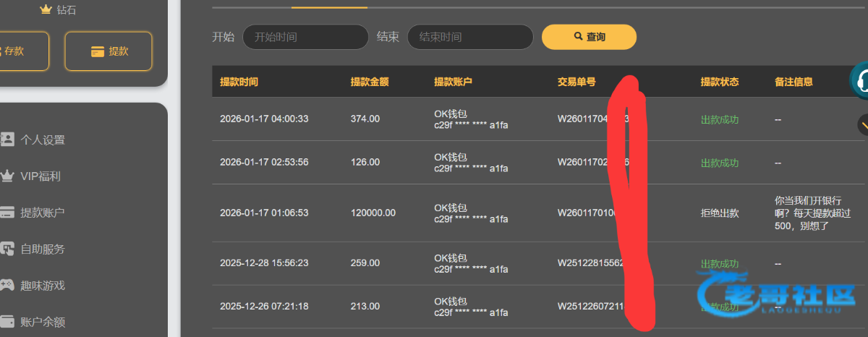Open the customer service headset icon

click(861, 82)
